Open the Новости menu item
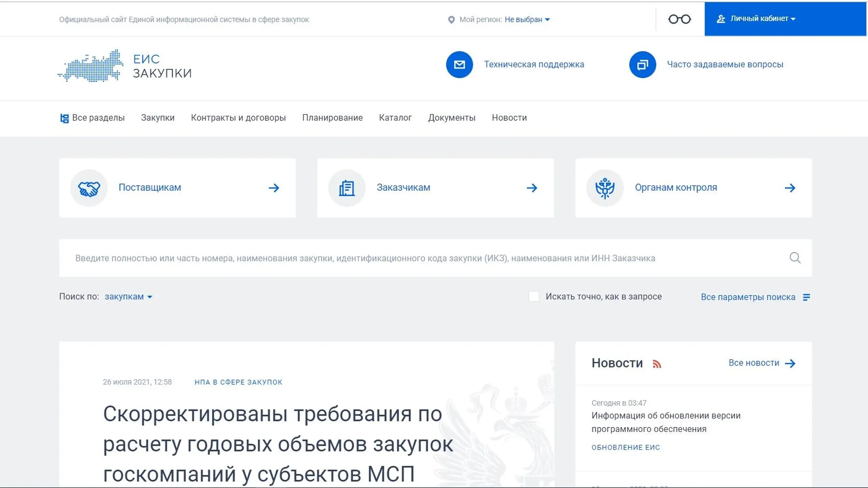 pos(509,118)
